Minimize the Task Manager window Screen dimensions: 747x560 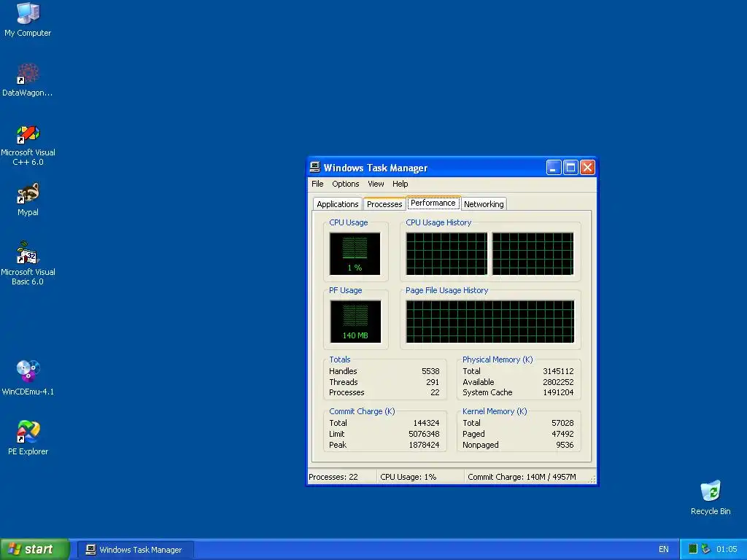(x=554, y=167)
